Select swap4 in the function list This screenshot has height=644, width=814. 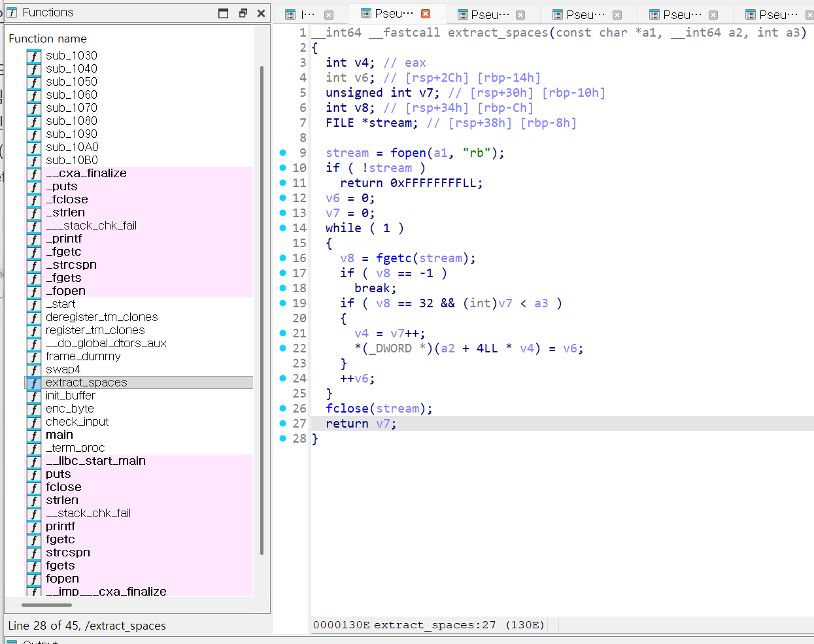[63, 369]
